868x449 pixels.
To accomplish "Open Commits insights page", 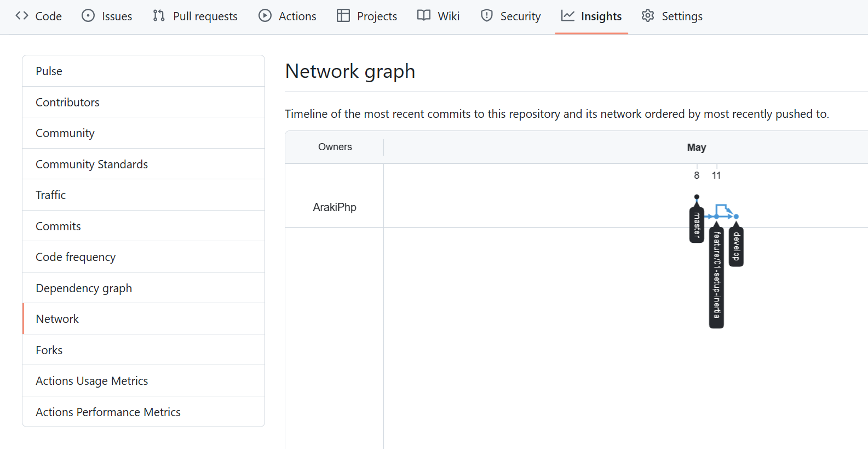I will [143, 226].
